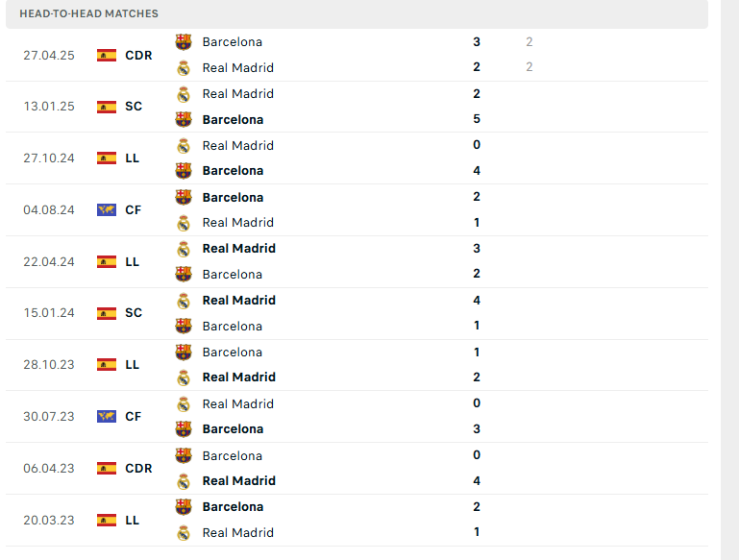Click world flag icon beside 30.07.23 CF
The height and width of the screenshot is (560, 739).
pyautogui.click(x=107, y=416)
